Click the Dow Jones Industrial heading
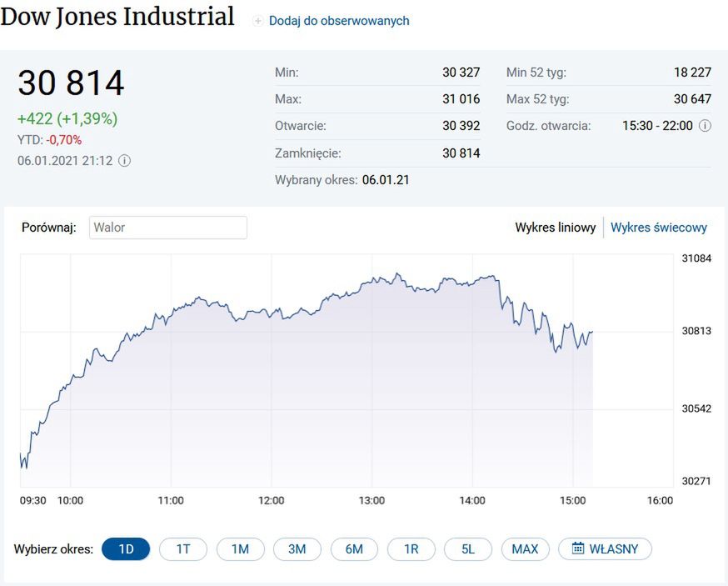The height and width of the screenshot is (586, 728). point(117,17)
